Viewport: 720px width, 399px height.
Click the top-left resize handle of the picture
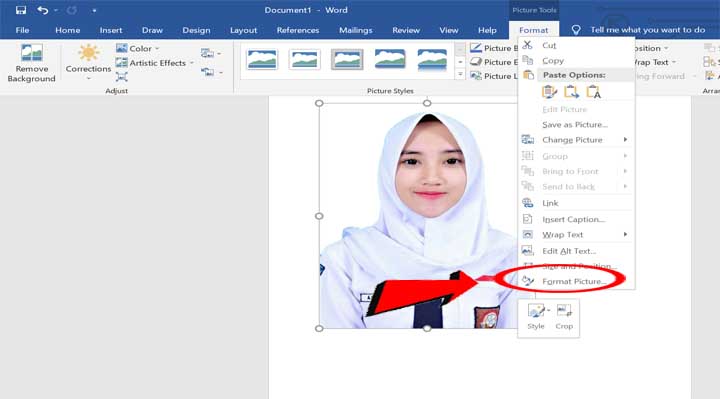pos(319,103)
